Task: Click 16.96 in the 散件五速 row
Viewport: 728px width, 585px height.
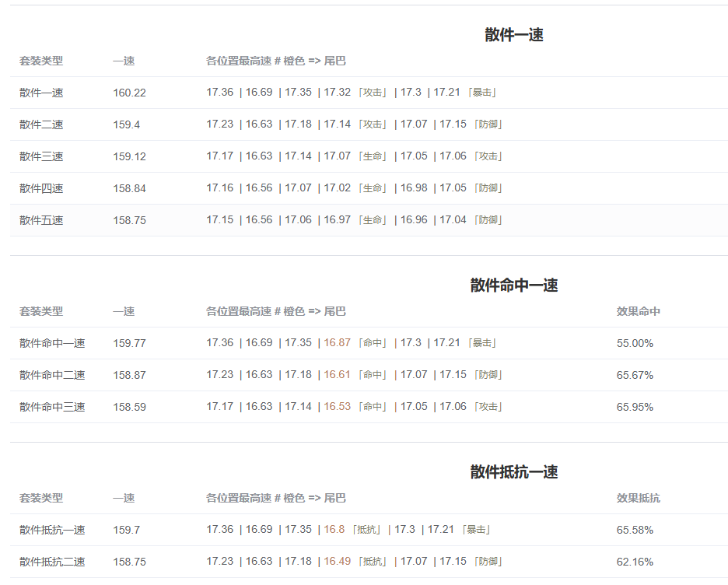Action: (414, 219)
